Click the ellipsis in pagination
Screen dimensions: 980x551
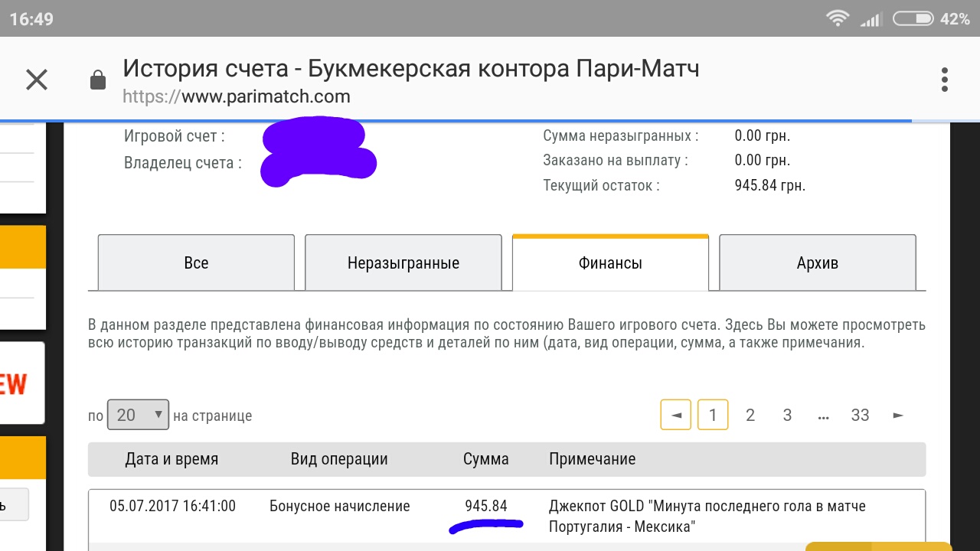[x=824, y=417]
